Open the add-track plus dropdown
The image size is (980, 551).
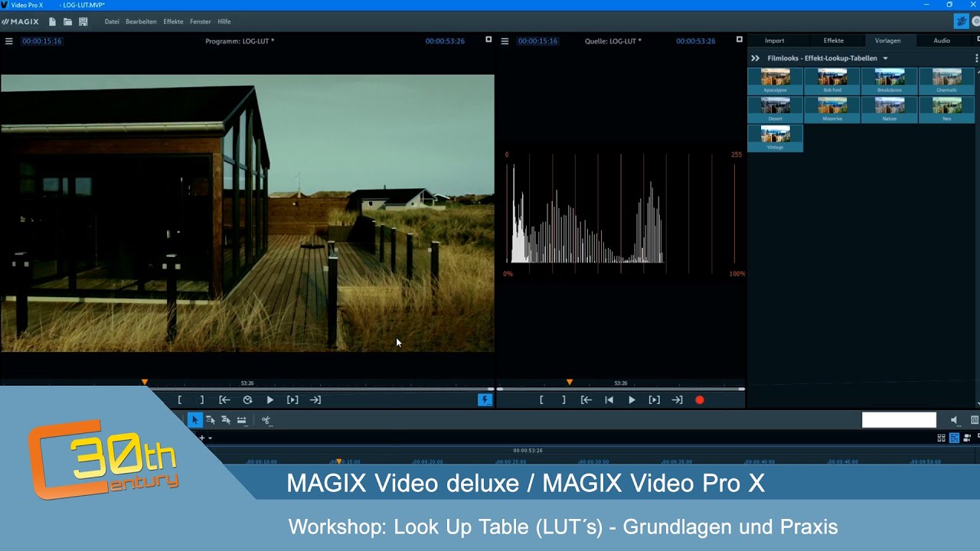click(205, 438)
